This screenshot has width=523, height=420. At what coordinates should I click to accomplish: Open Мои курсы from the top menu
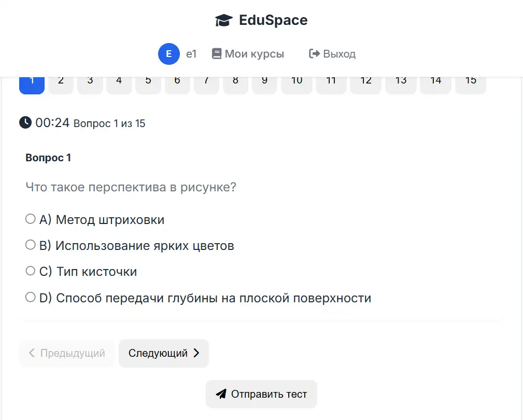(254, 53)
